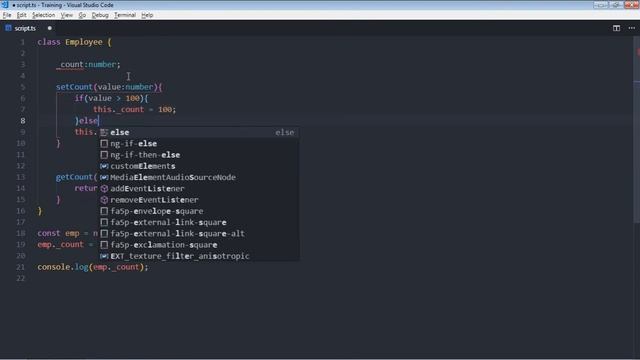Click the variable icon beside 'EXT_texture_filter_anisotropic'
Screen dimensions: 640x360
pyautogui.click(x=104, y=256)
